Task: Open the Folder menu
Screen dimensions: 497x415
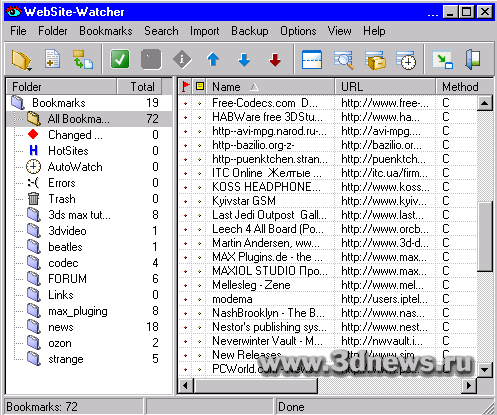Action: (x=53, y=31)
